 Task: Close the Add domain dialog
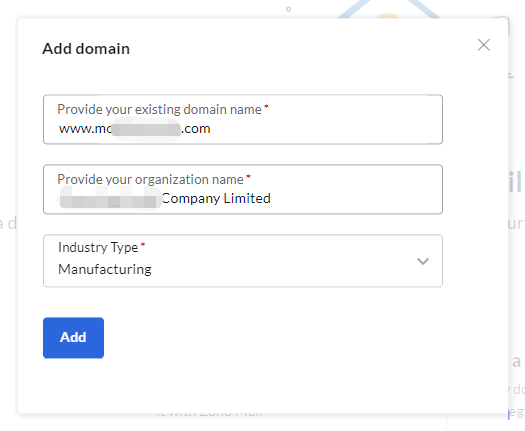pyautogui.click(x=483, y=45)
